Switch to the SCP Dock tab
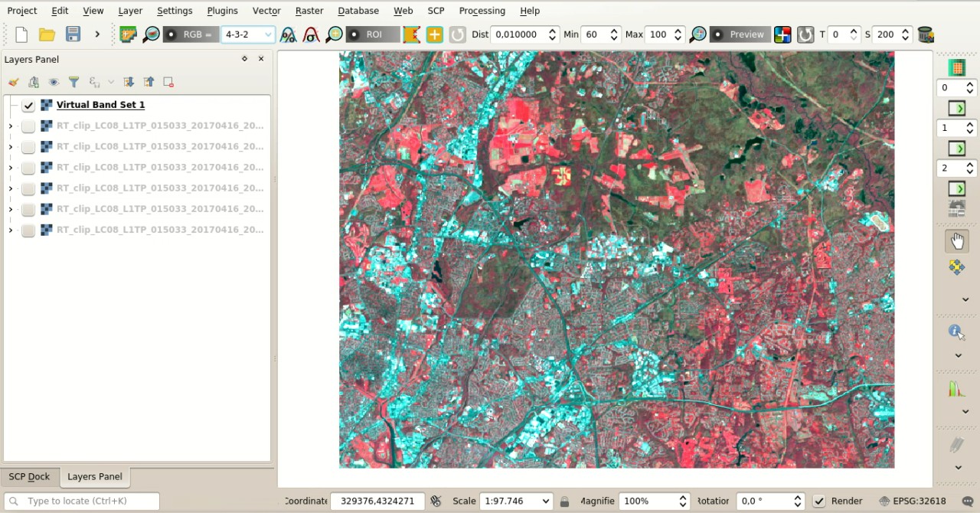 [x=29, y=476]
